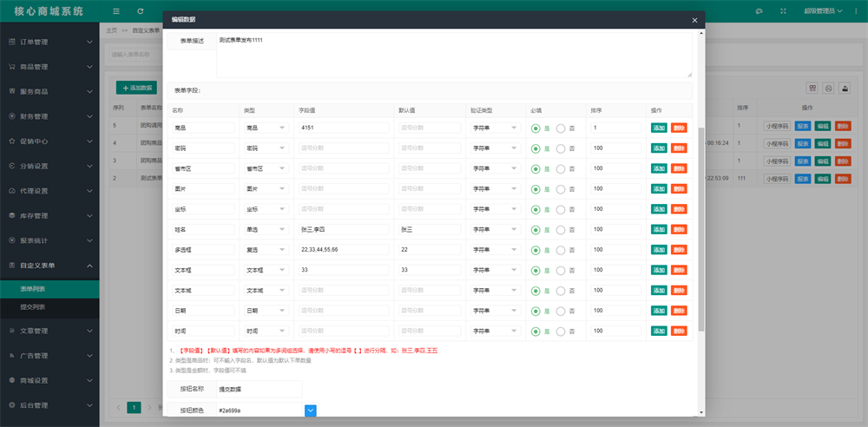Click the 库存管理 sidebar icon

click(11, 215)
